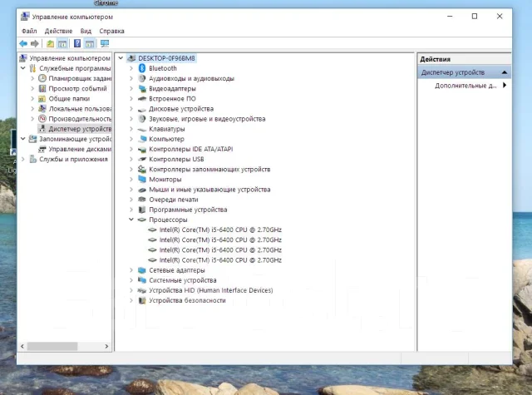Click the Мониторы category icon
Screen dimensions: 532x395
coord(142,179)
